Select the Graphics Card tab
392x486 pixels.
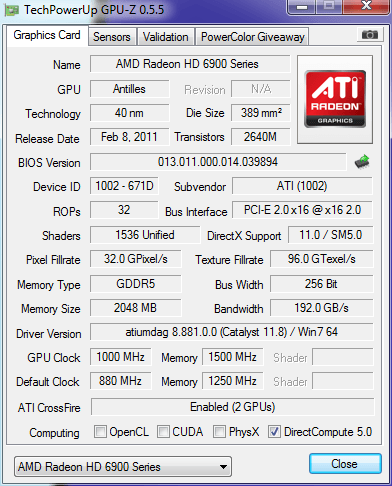[x=47, y=35]
